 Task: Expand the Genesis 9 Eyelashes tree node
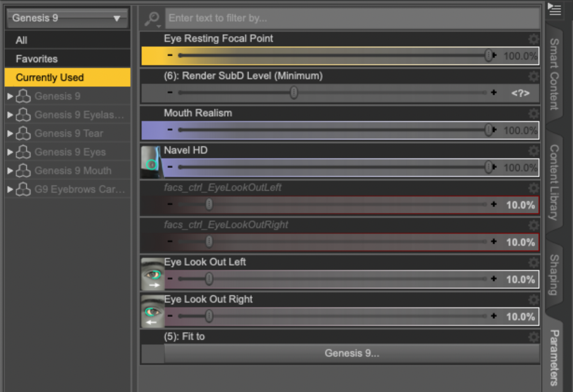(x=10, y=115)
